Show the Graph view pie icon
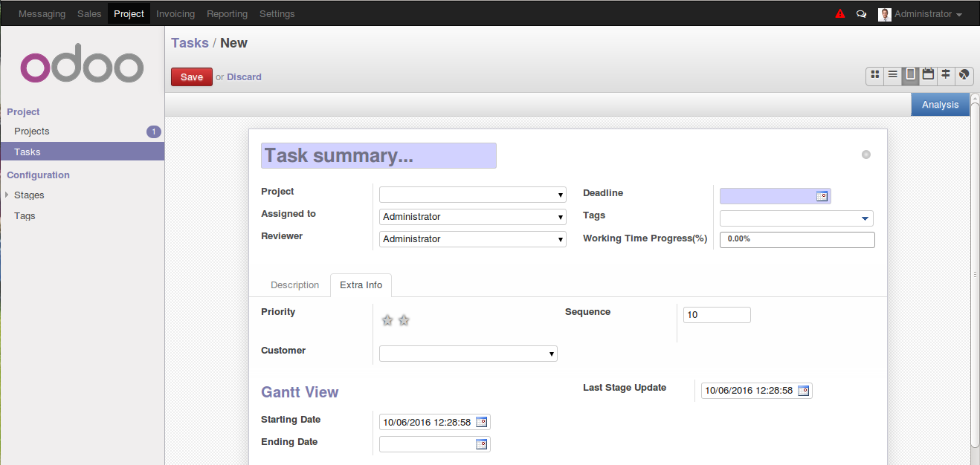This screenshot has width=980, height=465. click(964, 75)
